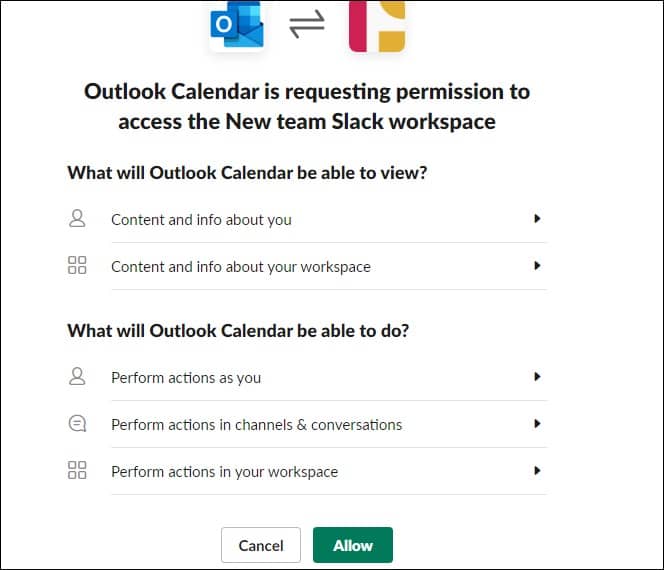This screenshot has width=664, height=570.
Task: Allow Outlook Calendar to access the workspace
Action: pos(353,545)
